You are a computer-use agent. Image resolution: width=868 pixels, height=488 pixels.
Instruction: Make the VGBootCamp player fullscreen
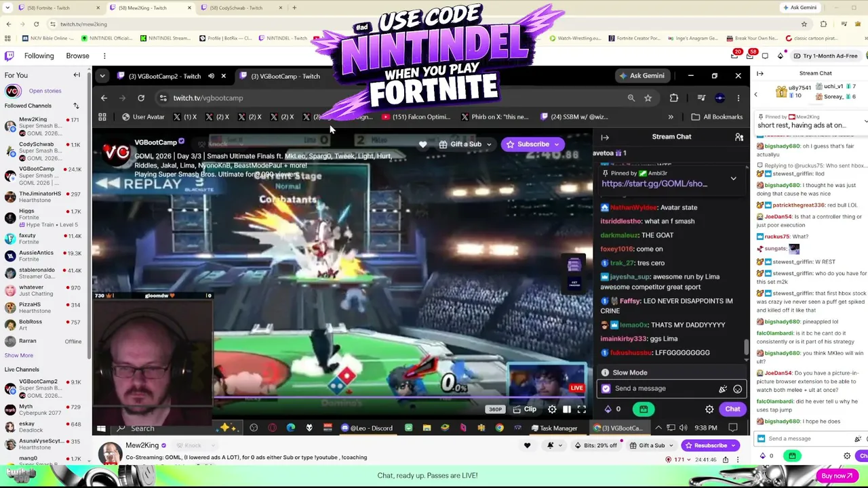pyautogui.click(x=582, y=409)
